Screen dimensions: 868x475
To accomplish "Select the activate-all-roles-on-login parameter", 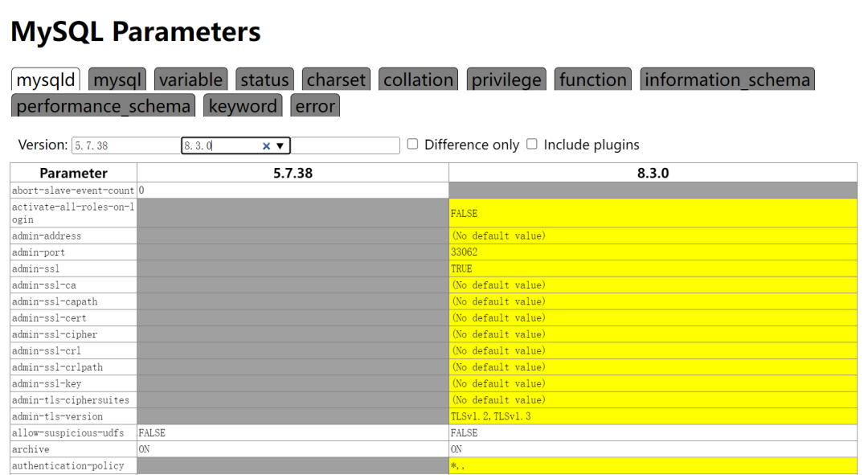I will click(x=73, y=213).
